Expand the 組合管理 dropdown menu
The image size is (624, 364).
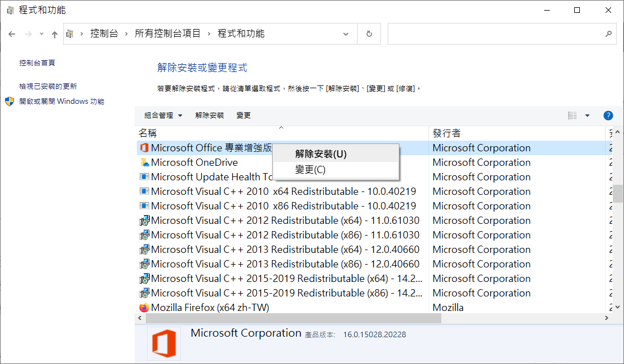163,116
